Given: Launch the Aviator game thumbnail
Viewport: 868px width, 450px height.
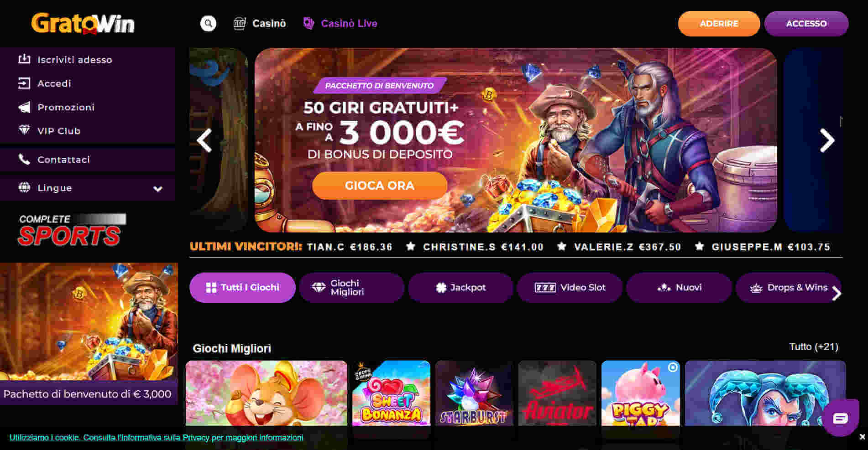Looking at the screenshot, I should [x=557, y=393].
